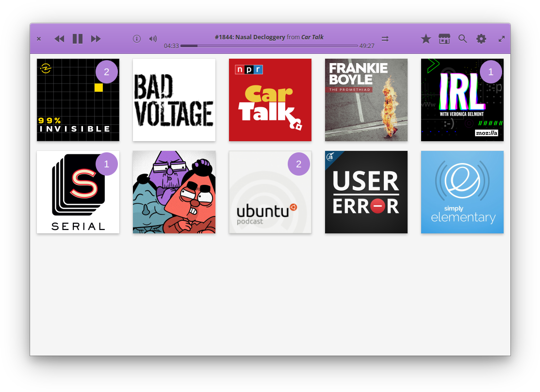Open the 99% Invisible podcast
Viewport: 540px width, 392px height.
[78, 100]
